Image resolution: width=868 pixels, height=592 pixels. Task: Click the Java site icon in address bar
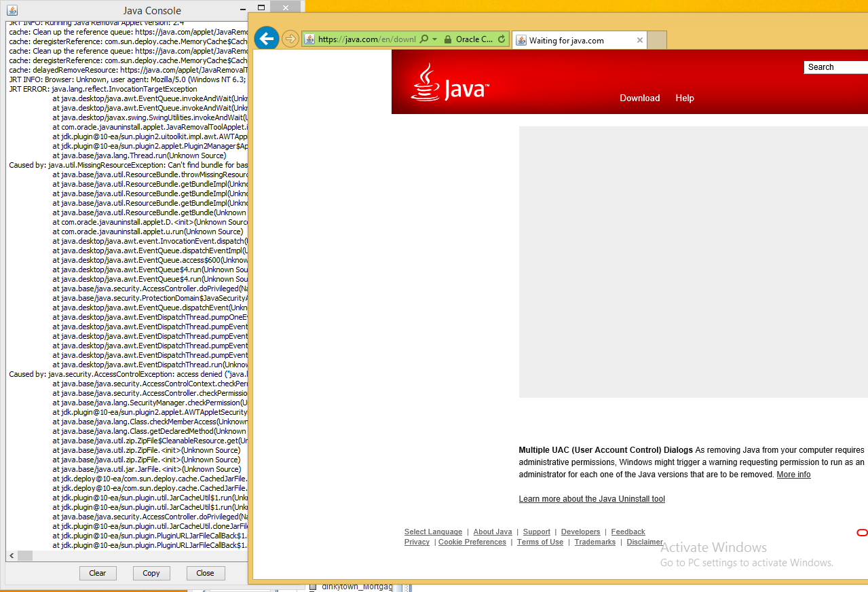coord(309,39)
